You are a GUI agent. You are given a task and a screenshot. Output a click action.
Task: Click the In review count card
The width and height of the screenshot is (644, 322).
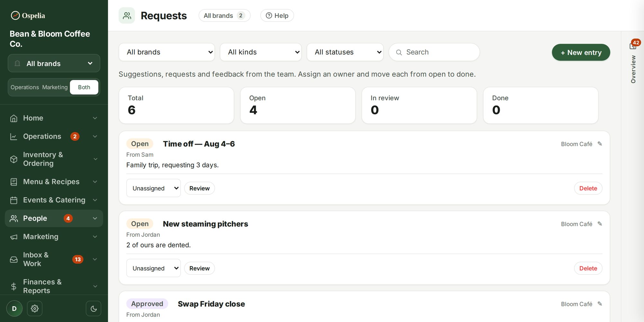pyautogui.click(x=419, y=105)
